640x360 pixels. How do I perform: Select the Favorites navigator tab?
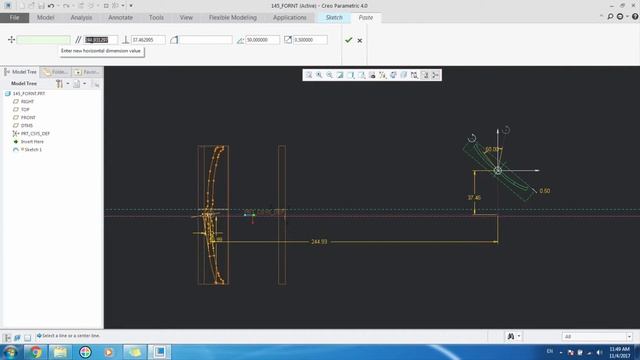point(87,72)
